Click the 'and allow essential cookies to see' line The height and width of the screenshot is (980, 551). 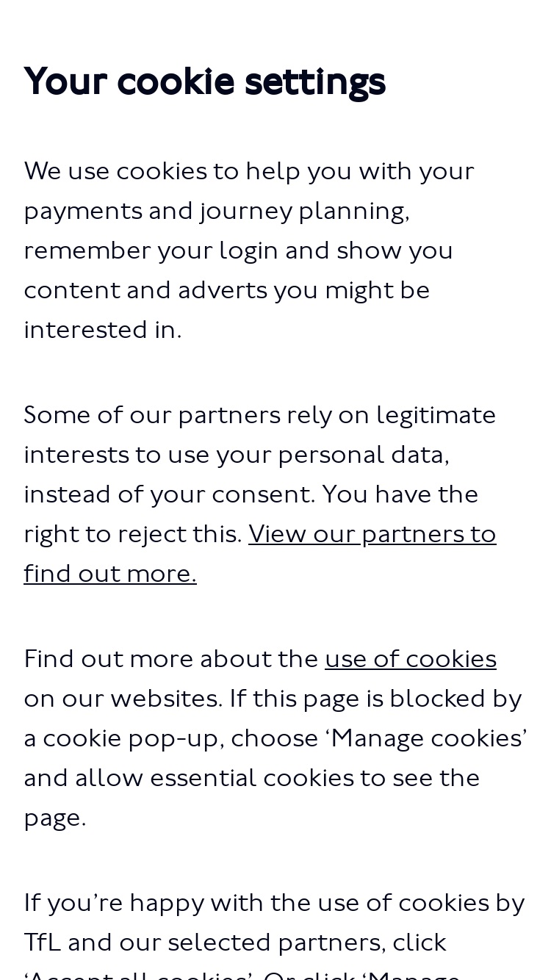[251, 777]
